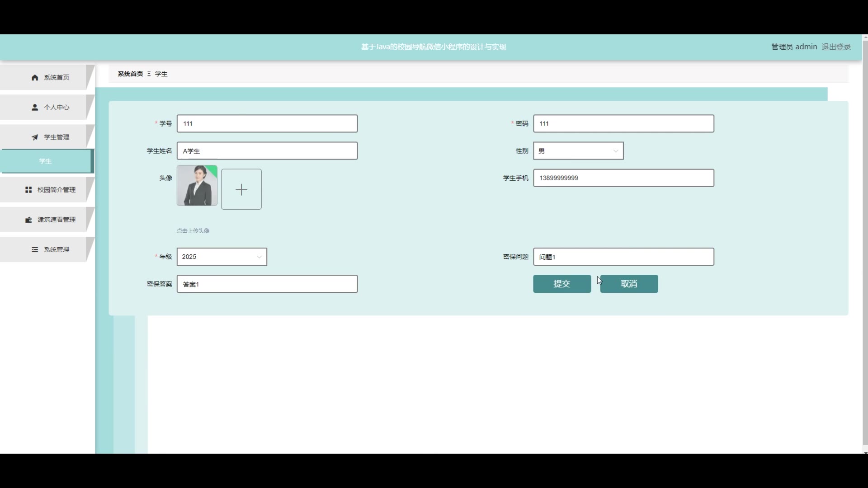Open the 性别 gender dropdown

[x=578, y=151]
